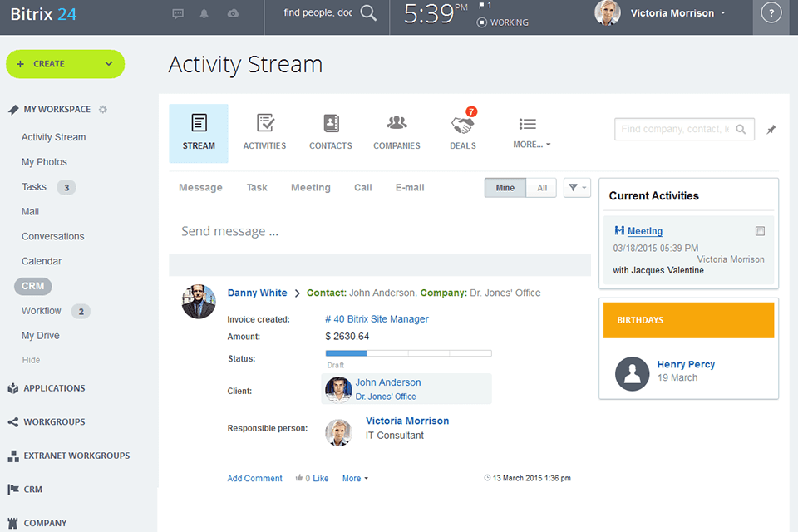798x532 pixels.
Task: Click the WORKING status stop icon
Action: (481, 22)
